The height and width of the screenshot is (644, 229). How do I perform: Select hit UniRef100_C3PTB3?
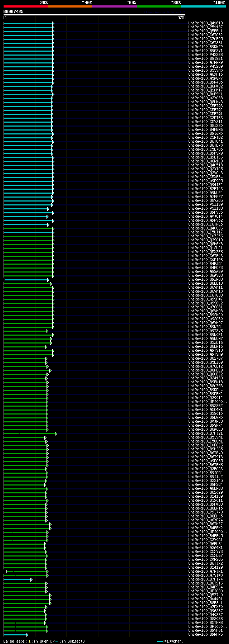pyautogui.click(x=205, y=118)
